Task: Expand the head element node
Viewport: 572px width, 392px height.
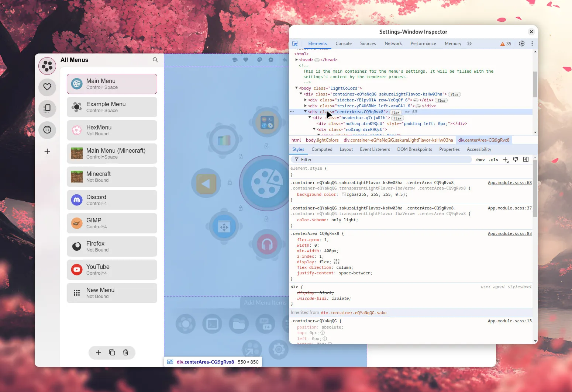Action: (x=296, y=60)
